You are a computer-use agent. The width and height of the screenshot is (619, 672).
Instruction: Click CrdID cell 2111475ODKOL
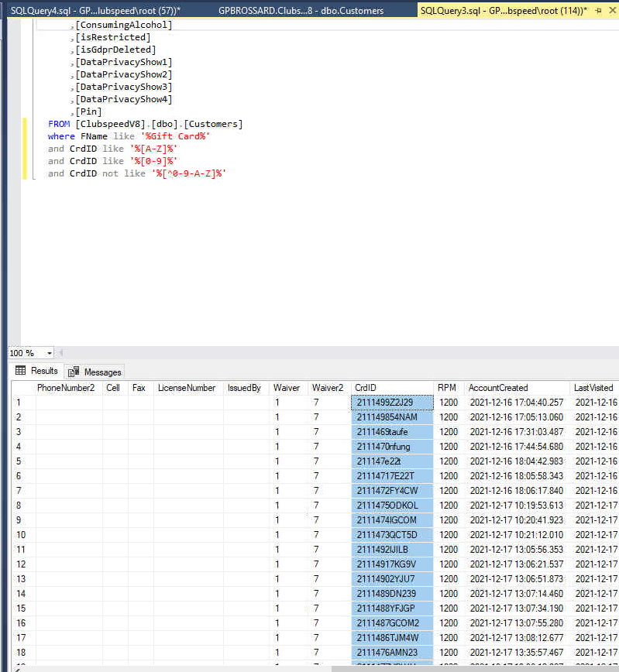pyautogui.click(x=392, y=506)
